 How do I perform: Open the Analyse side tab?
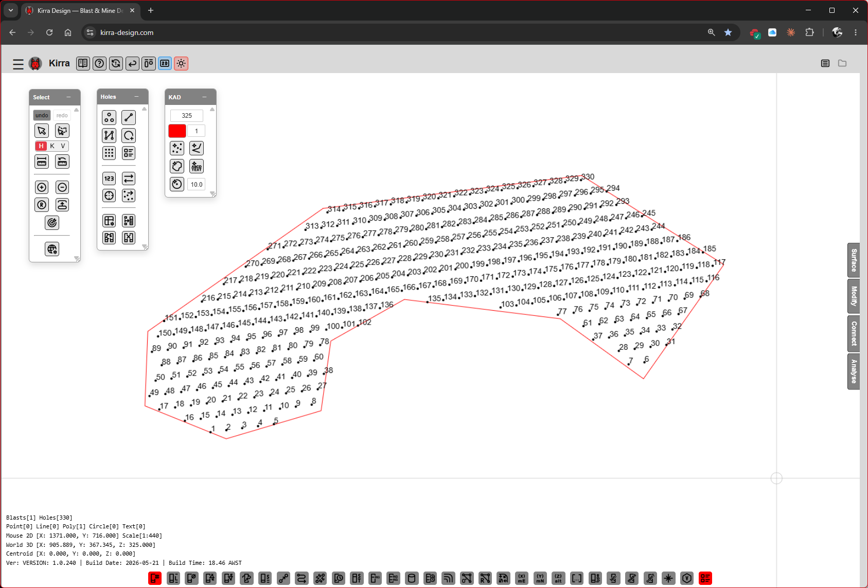[854, 371]
